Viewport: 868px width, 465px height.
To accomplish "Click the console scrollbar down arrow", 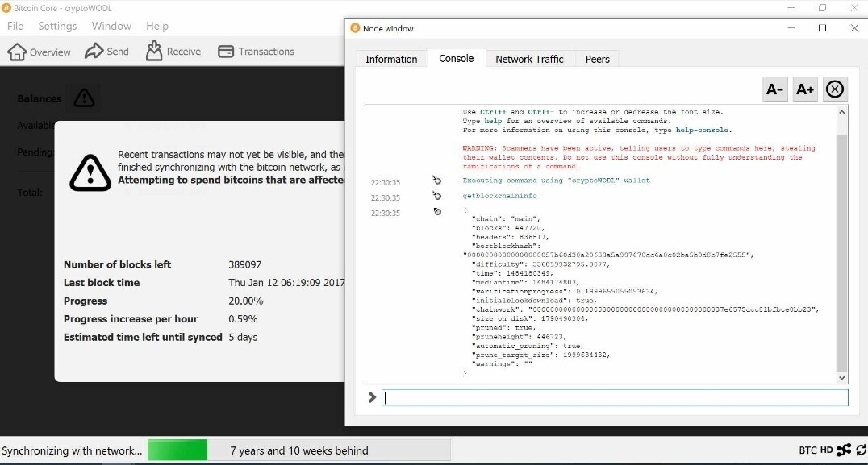I will point(842,378).
